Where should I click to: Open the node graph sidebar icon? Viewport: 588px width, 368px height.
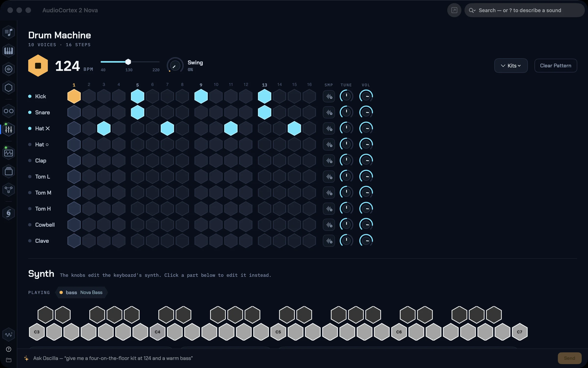pyautogui.click(x=9, y=190)
